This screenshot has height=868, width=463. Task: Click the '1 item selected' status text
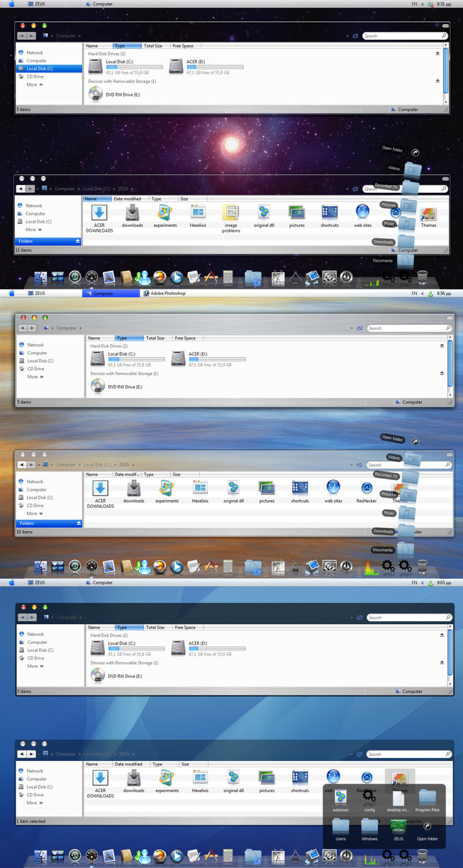pyautogui.click(x=30, y=821)
